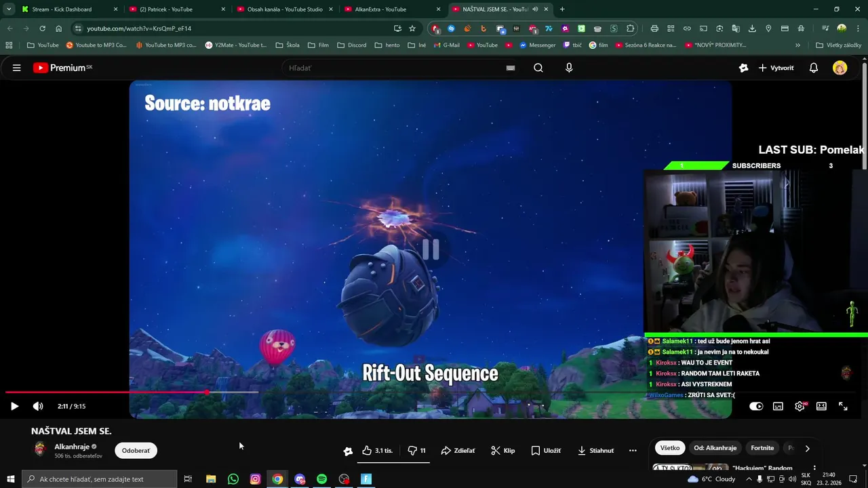The width and height of the screenshot is (868, 488).
Task: Select the Všetko filter chip
Action: tap(670, 448)
